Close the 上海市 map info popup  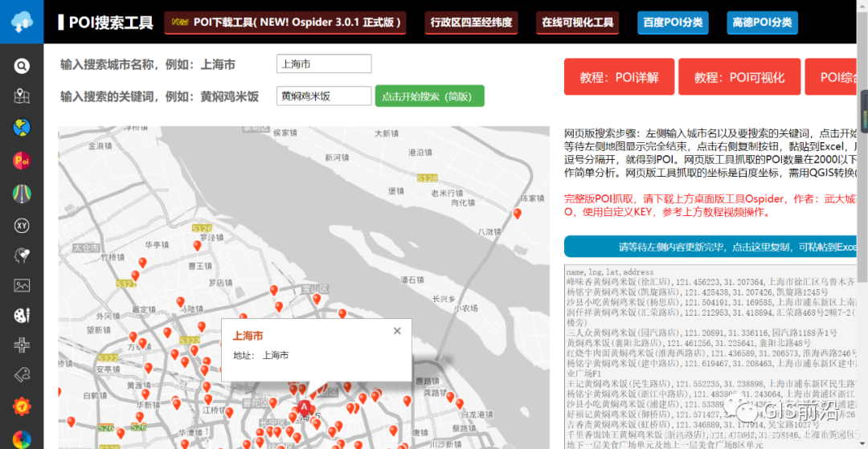pos(397,331)
